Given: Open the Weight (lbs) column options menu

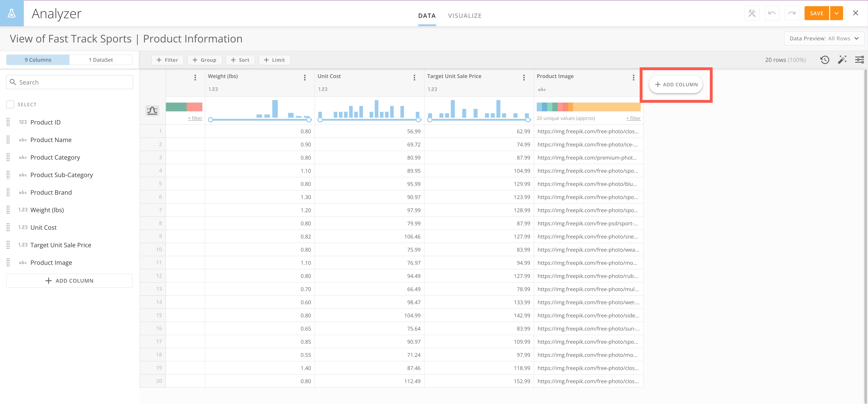Looking at the screenshot, I should [305, 77].
